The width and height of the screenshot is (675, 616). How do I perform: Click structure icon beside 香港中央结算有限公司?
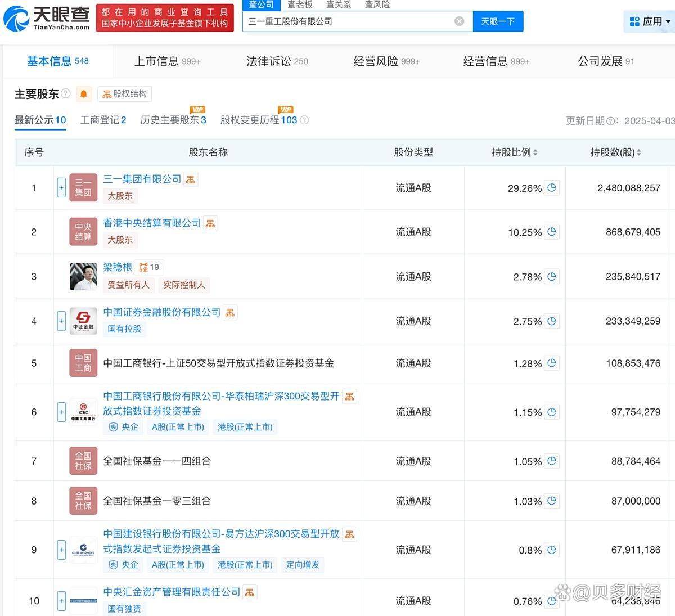pos(210,224)
